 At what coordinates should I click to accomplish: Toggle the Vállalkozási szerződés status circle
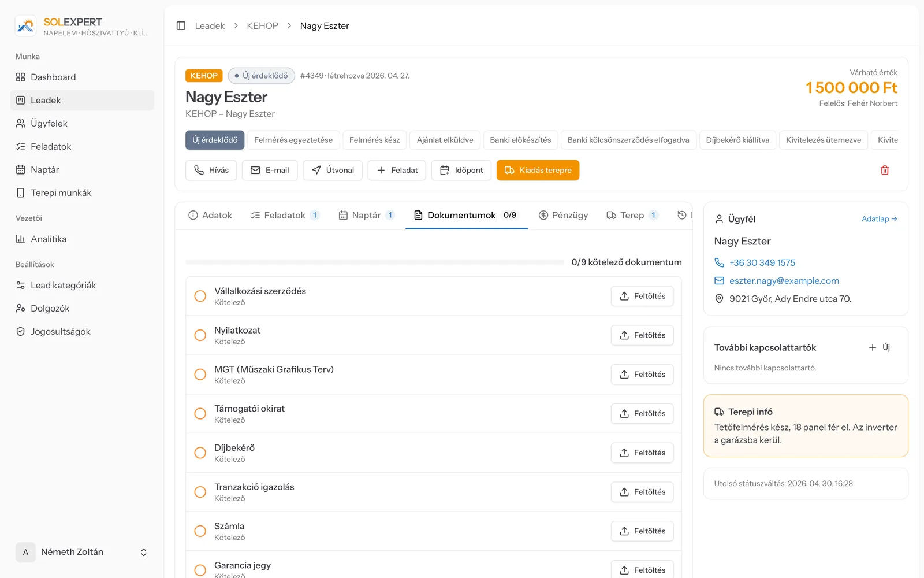coord(200,296)
